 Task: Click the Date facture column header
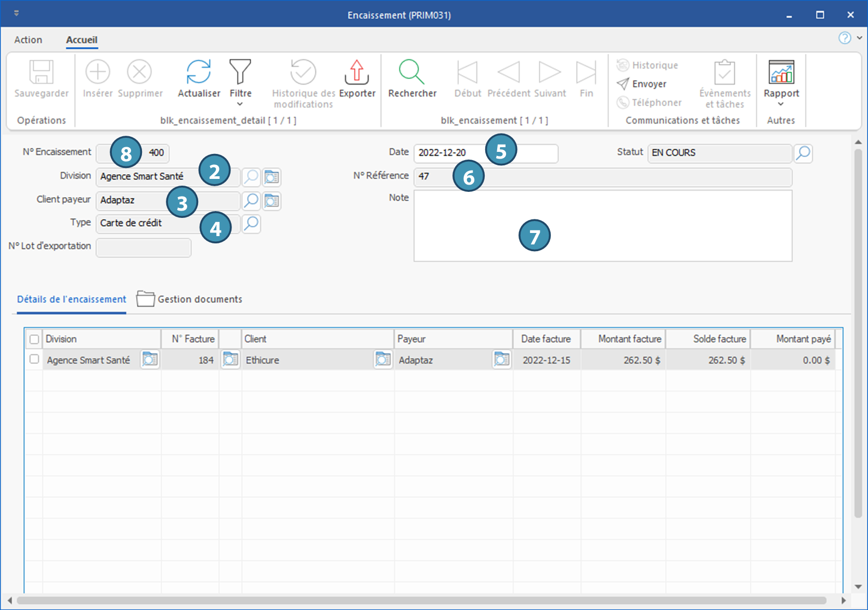click(546, 339)
